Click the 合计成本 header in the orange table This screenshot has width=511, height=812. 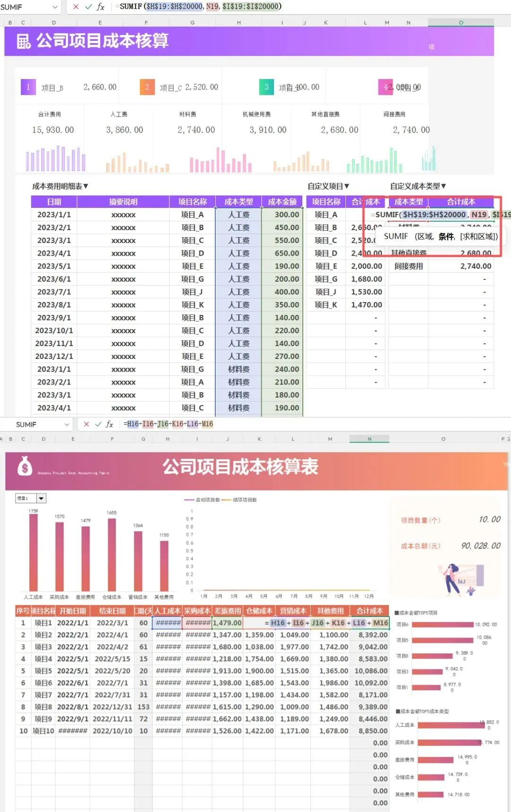tap(370, 611)
